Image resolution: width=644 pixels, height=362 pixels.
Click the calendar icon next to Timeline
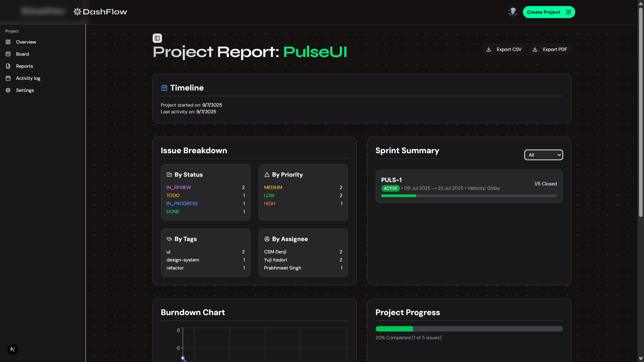(164, 87)
